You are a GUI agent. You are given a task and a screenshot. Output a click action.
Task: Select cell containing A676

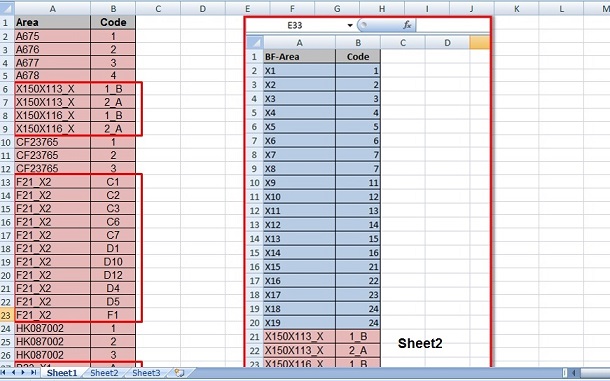click(53, 49)
